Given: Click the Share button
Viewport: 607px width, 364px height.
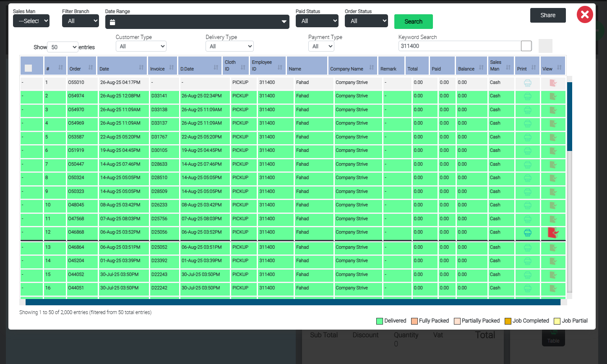Looking at the screenshot, I should (x=547, y=15).
